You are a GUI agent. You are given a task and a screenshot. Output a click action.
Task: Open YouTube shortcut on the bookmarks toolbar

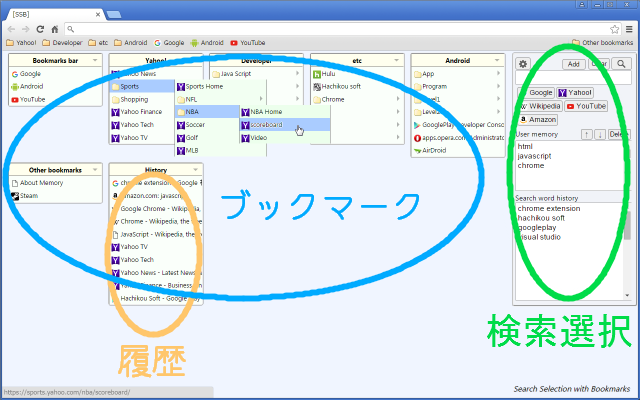click(x=248, y=42)
